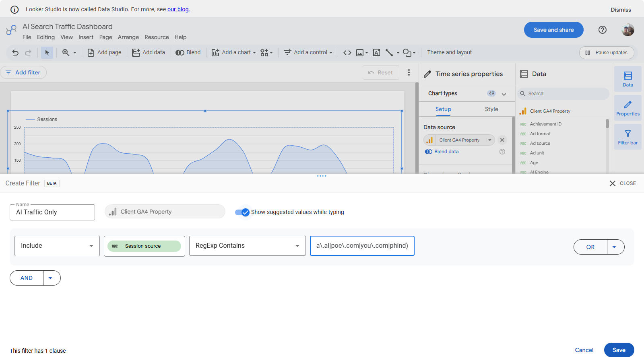The height and width of the screenshot is (362, 644).
Task: Open the three-dot more options menu
Action: (x=409, y=72)
